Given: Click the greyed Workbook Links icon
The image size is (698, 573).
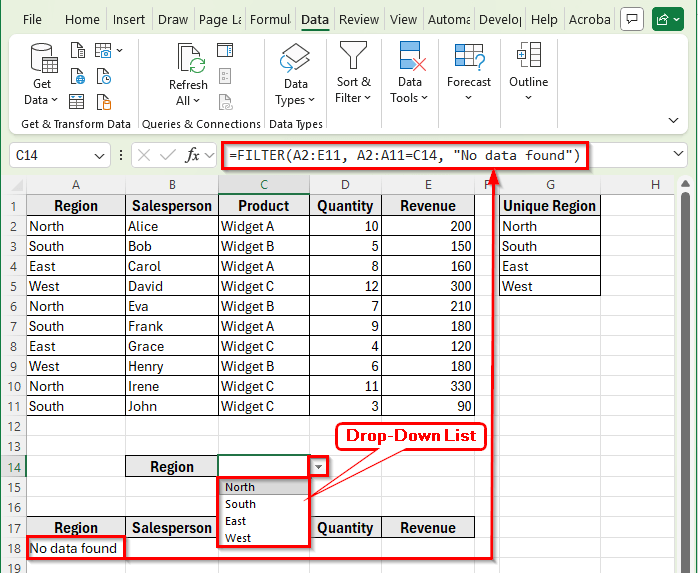Looking at the screenshot, I should coord(226,102).
